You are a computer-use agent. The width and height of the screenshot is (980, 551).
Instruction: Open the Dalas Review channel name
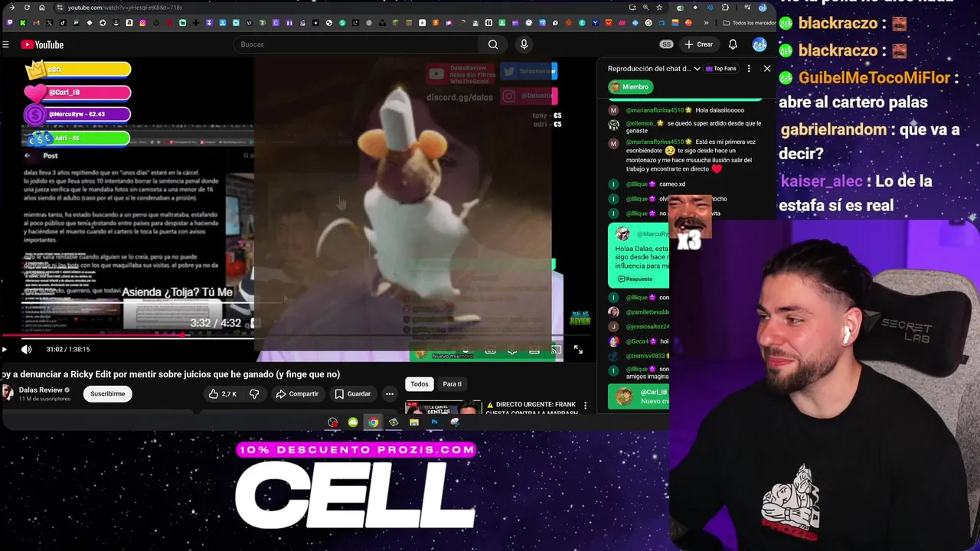41,390
